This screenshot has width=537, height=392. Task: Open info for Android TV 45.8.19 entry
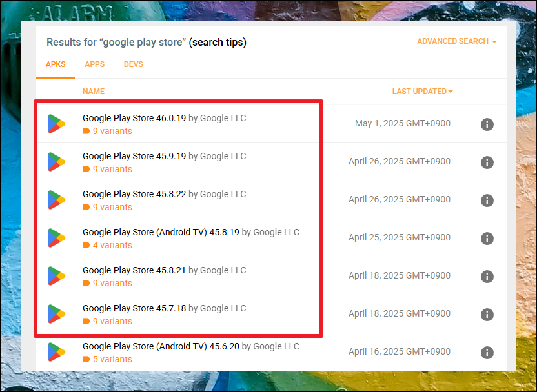coord(487,239)
